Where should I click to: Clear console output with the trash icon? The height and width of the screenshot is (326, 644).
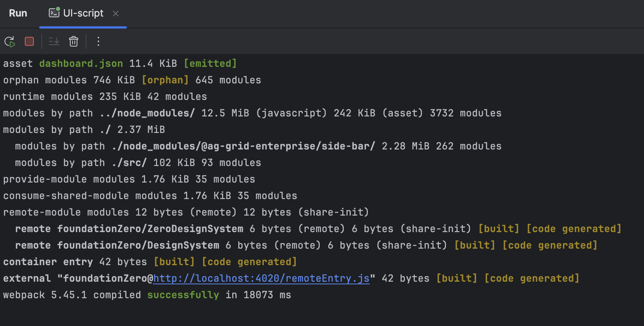tap(74, 41)
